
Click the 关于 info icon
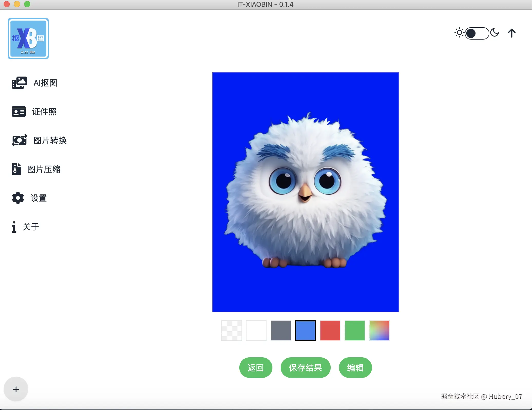pos(14,227)
